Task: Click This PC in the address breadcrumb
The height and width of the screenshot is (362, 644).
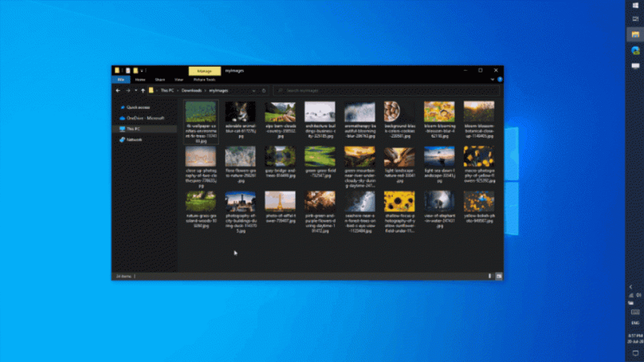Action: [x=167, y=90]
